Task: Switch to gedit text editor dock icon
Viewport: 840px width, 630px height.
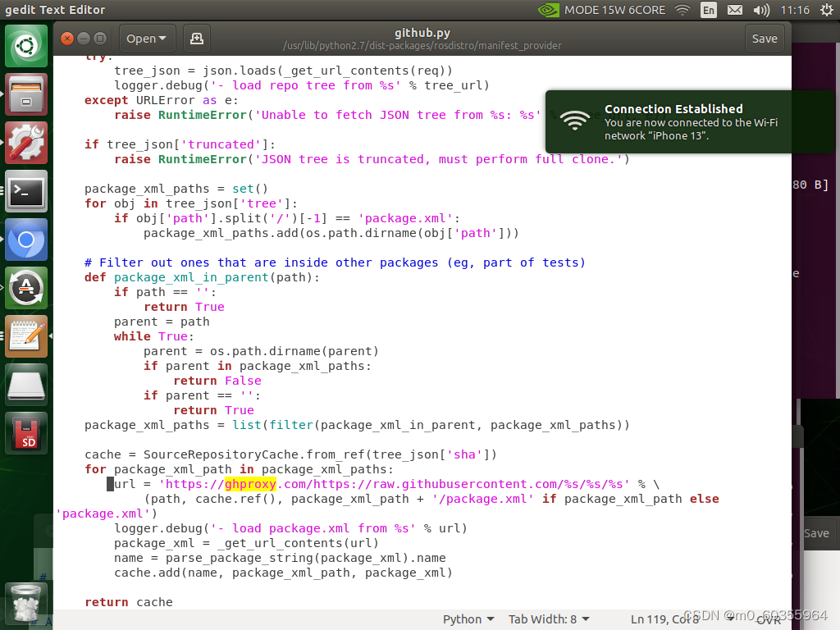Action: [26, 336]
